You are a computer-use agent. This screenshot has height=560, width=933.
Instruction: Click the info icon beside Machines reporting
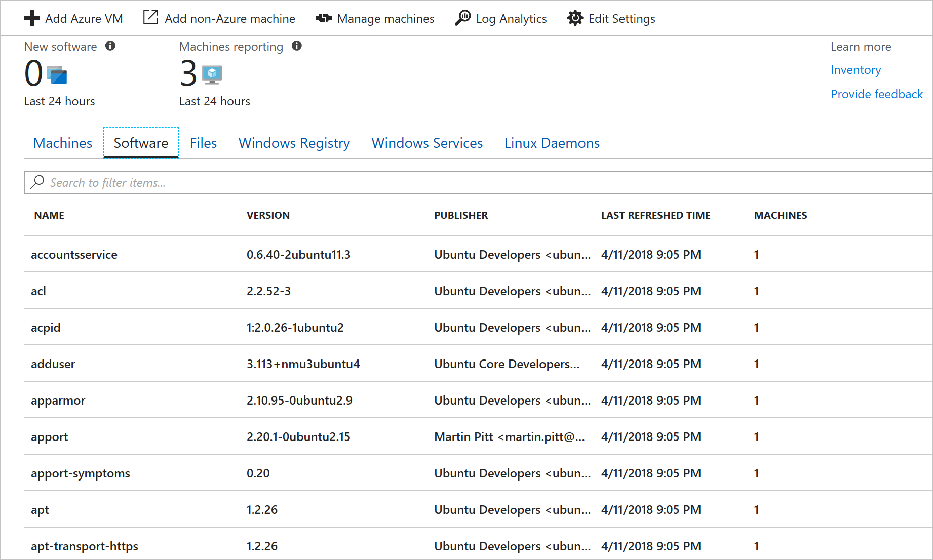click(x=297, y=46)
